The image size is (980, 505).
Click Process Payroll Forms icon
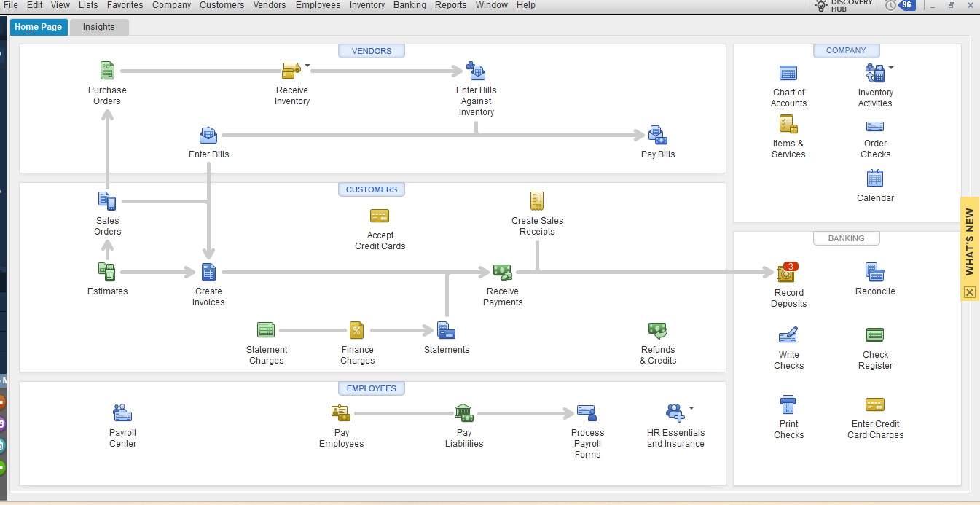click(x=587, y=413)
